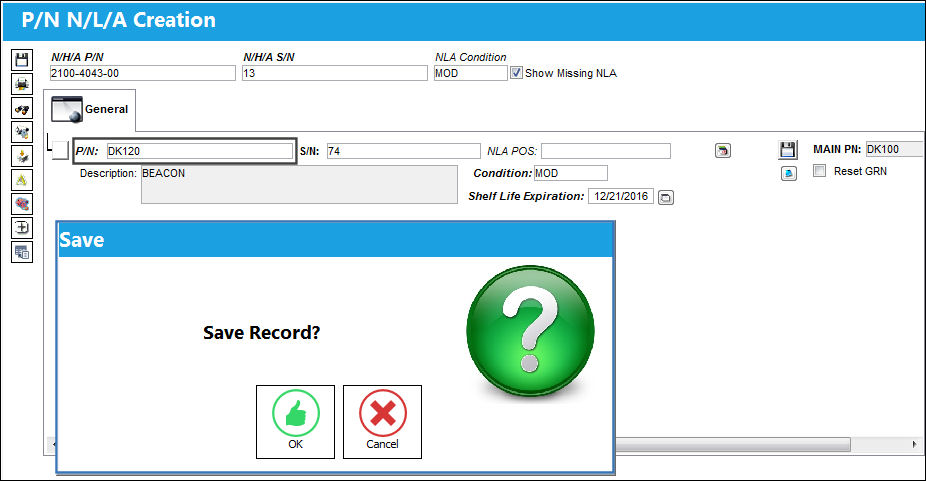This screenshot has width=926, height=481.
Task: Click the printer icon in left toolbar
Action: click(22, 84)
